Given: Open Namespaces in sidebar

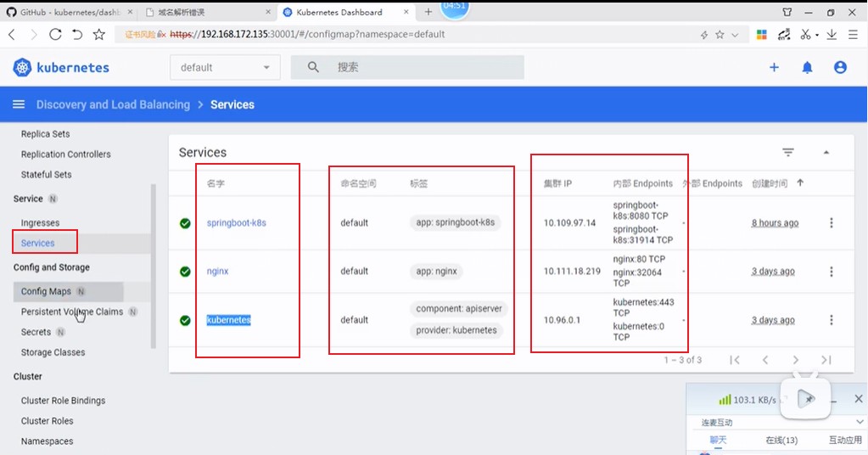Looking at the screenshot, I should (47, 441).
